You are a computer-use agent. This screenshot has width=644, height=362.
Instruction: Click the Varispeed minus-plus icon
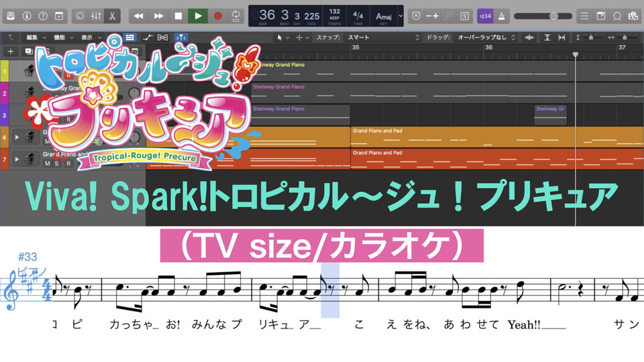click(432, 16)
